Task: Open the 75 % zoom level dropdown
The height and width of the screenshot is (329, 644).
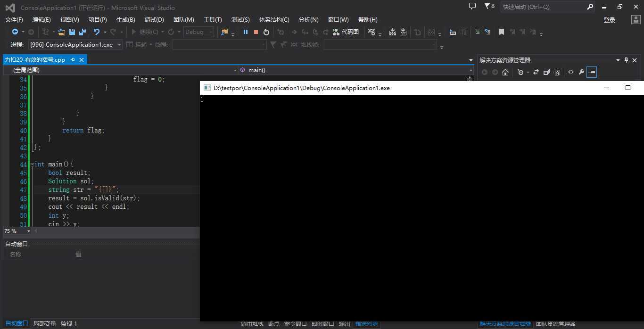Action: click(28, 231)
